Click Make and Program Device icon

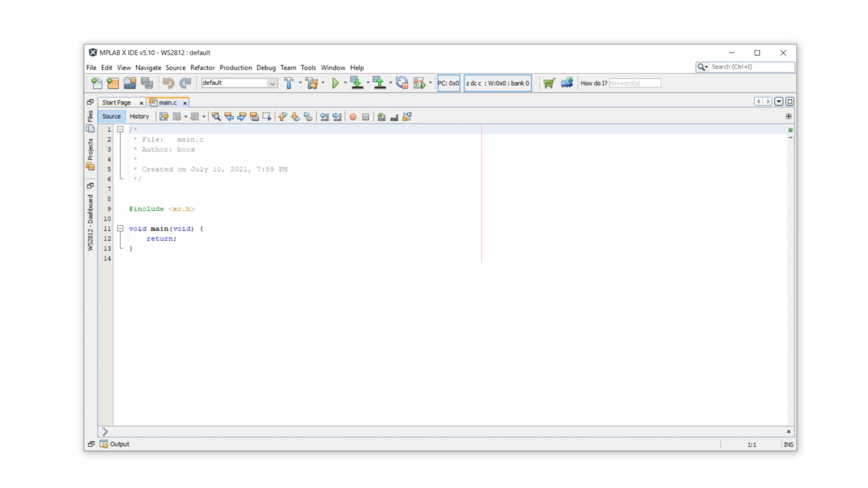pyautogui.click(x=356, y=83)
